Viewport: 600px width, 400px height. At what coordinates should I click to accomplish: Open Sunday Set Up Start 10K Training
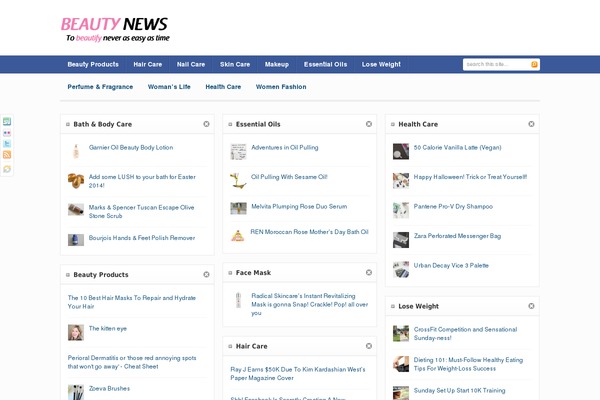459,390
